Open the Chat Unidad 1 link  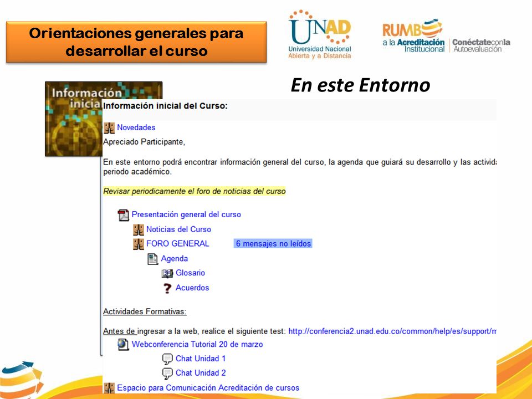[201, 359]
